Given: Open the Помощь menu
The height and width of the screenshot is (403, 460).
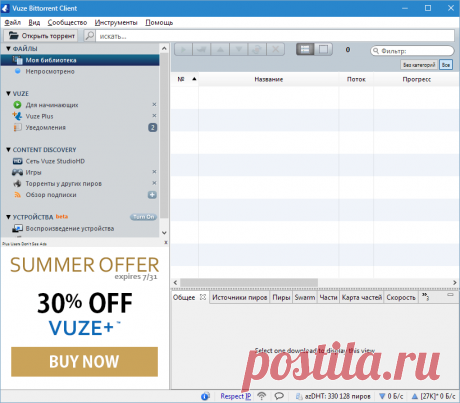Looking at the screenshot, I should coord(159,23).
